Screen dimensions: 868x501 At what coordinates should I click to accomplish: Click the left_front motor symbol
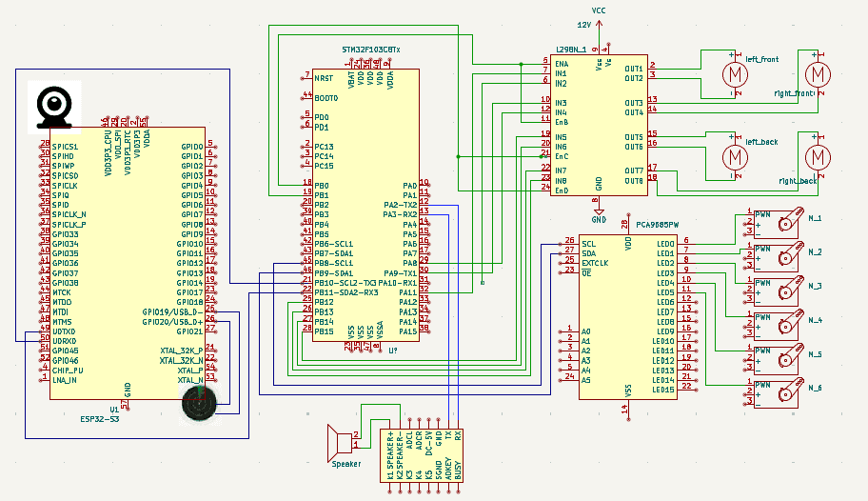(x=735, y=74)
